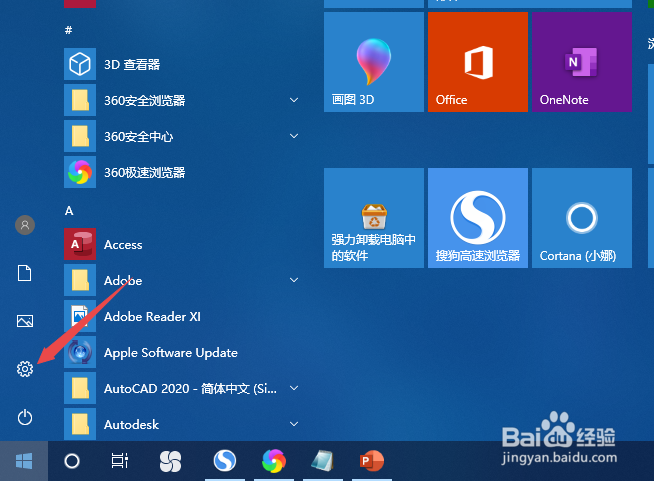Open the Settings gear icon

25,369
